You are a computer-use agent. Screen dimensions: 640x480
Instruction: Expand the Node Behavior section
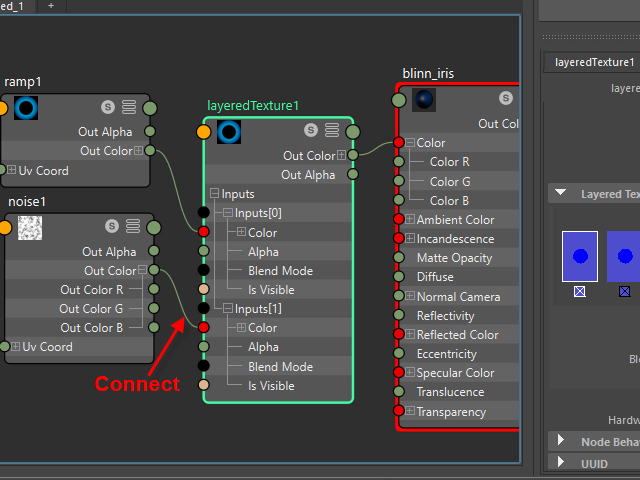click(x=560, y=441)
